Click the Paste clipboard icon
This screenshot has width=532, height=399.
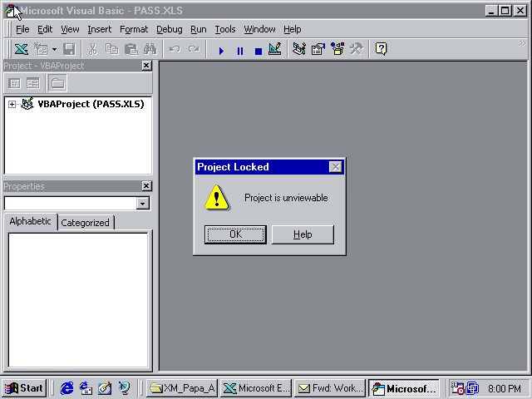[x=131, y=49]
